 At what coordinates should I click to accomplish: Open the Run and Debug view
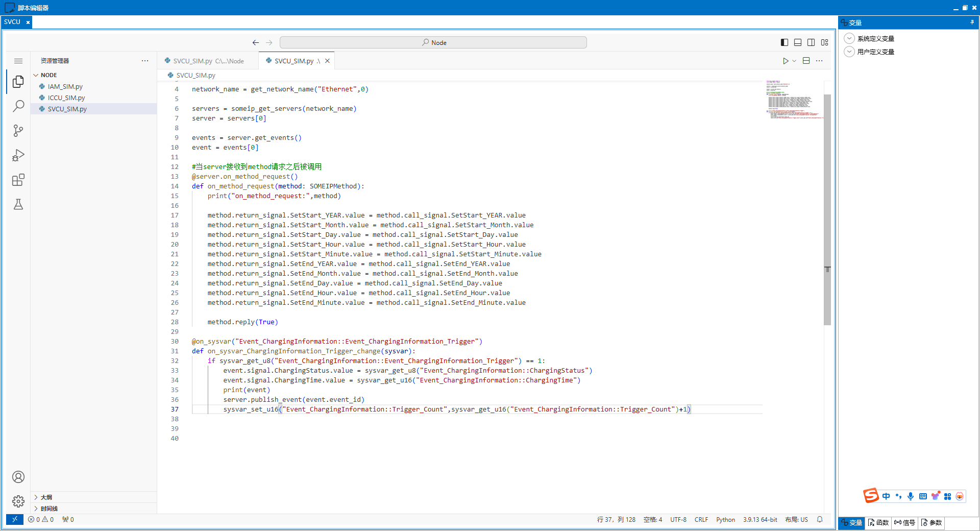18,155
